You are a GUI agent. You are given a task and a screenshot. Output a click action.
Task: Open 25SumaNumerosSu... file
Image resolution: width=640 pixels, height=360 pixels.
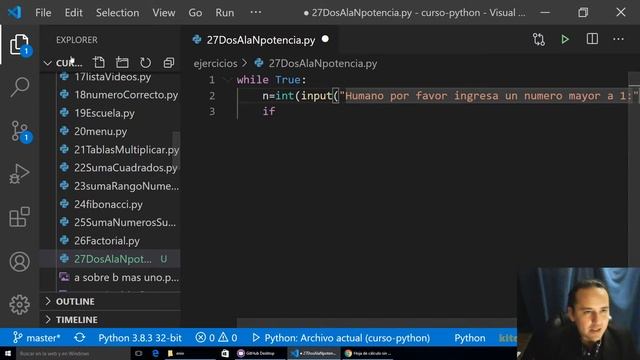coord(125,222)
